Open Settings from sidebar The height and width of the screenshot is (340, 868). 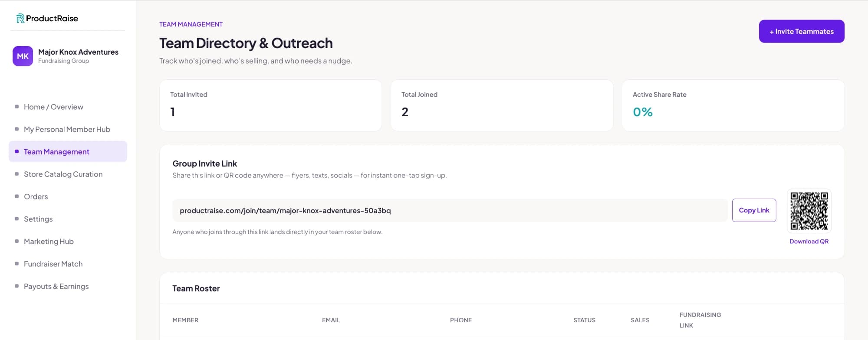(x=38, y=219)
